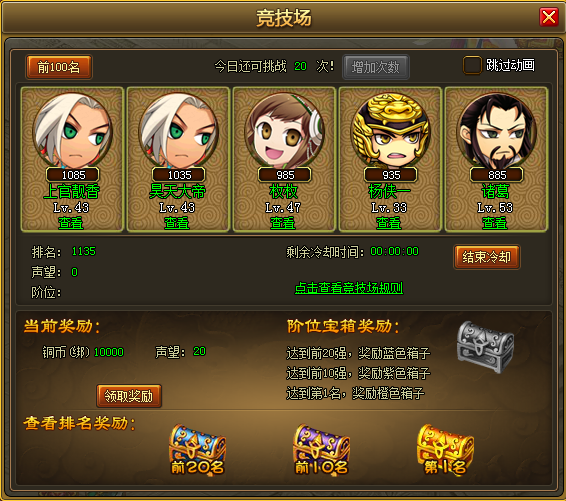
Task: Select 昊天大帝 avatar ranked 1035
Action: (x=178, y=131)
